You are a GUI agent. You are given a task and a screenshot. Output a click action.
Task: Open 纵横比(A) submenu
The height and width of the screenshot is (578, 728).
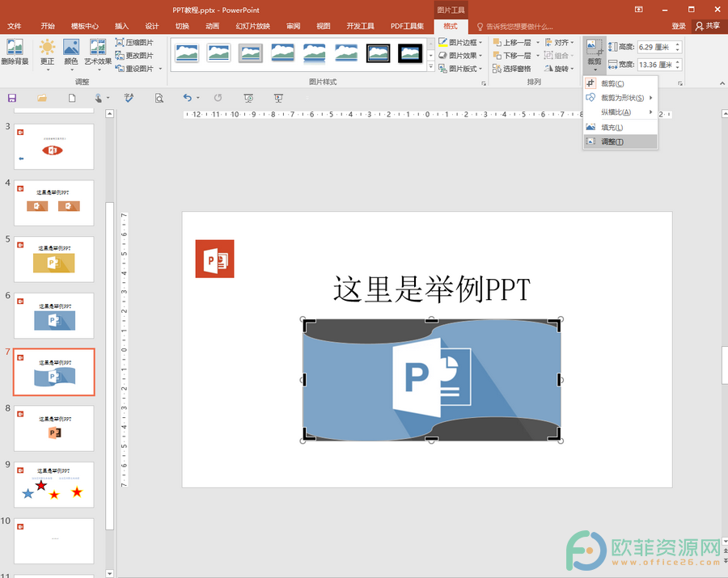pyautogui.click(x=620, y=112)
